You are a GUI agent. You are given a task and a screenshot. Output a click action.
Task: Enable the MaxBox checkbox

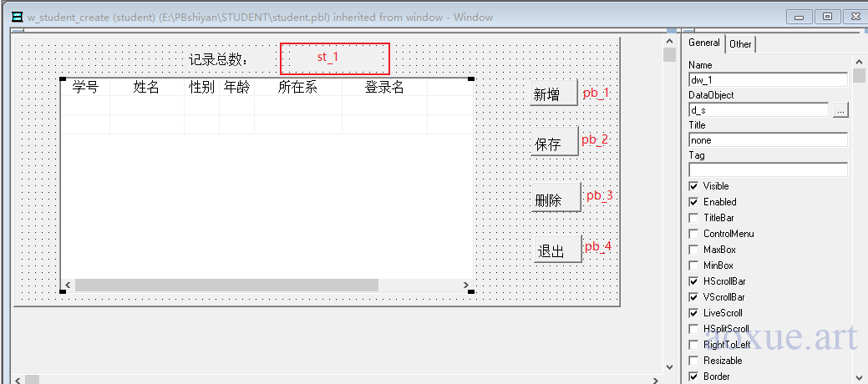click(693, 250)
